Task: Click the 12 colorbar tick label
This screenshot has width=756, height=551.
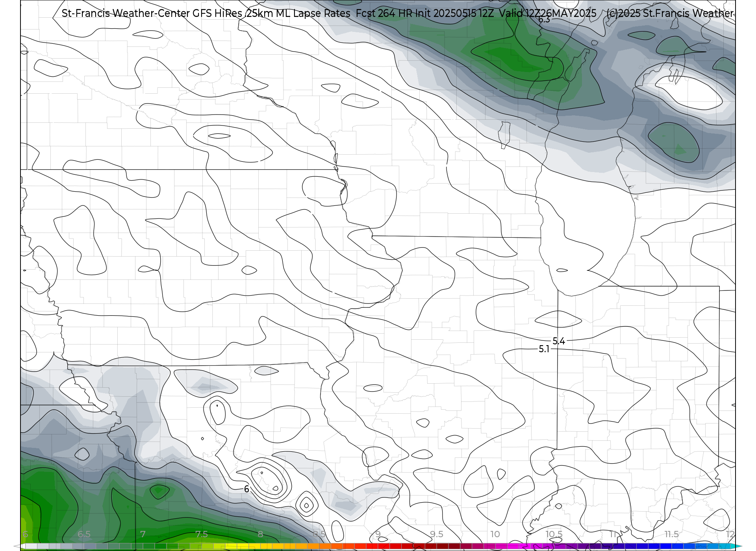Action: [730, 534]
